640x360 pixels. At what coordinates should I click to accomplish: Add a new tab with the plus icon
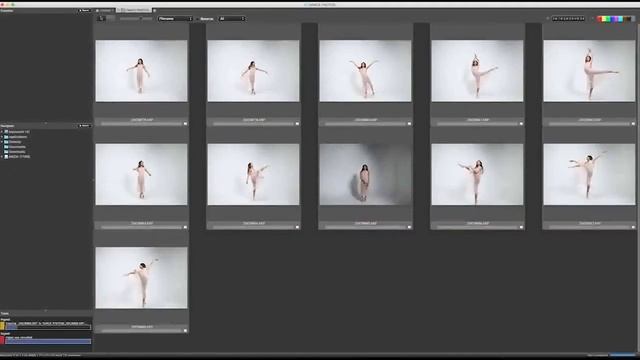(154, 10)
